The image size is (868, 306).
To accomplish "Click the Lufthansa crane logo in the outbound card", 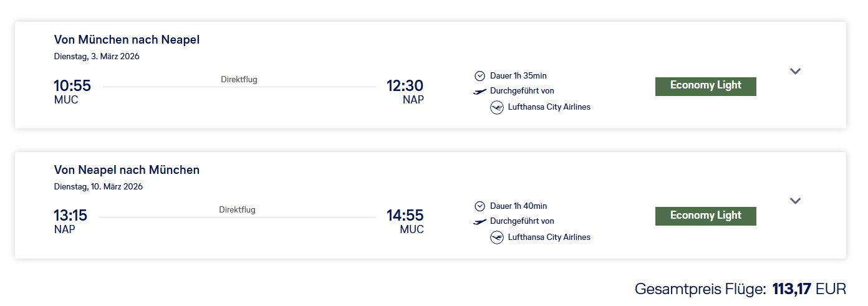I will click(497, 107).
